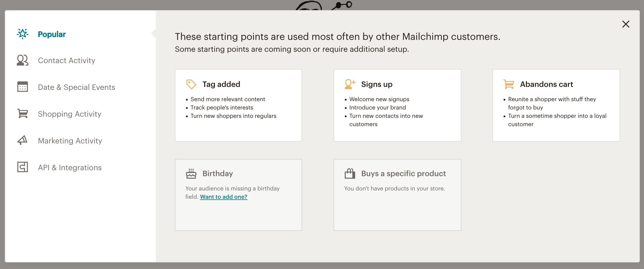
Task: Click the Date & Special Events calendar icon
Action: (x=23, y=87)
